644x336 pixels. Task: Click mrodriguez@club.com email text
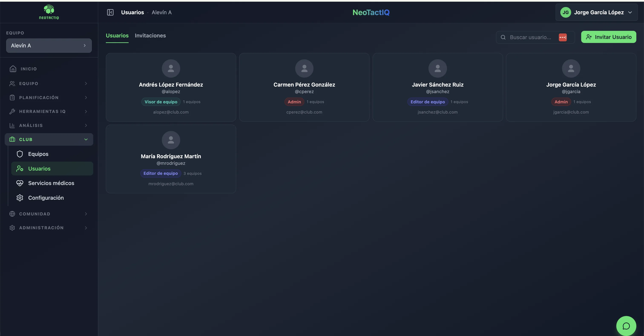171,184
